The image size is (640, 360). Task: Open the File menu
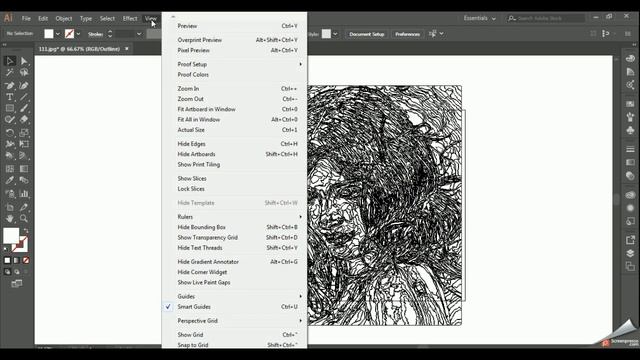point(26,18)
